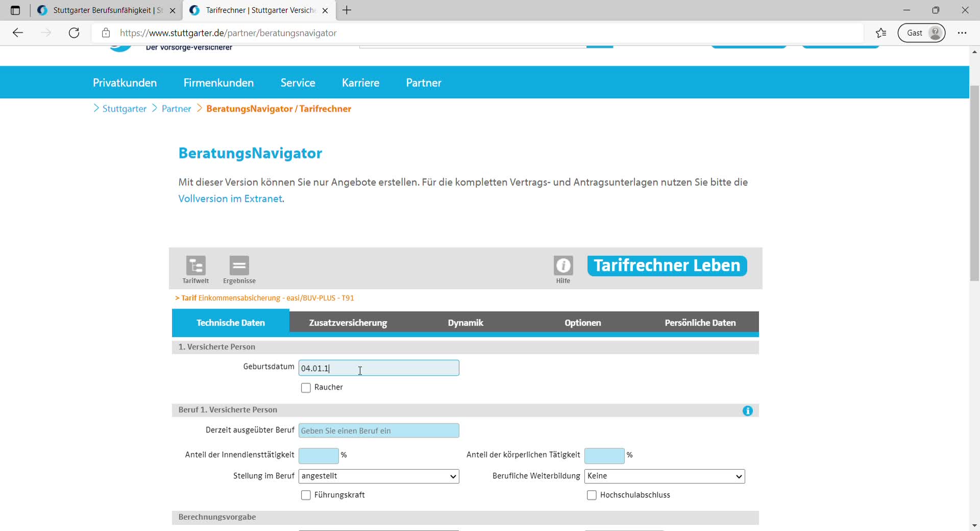980x531 pixels.
Task: Open the Ergebnisse icon
Action: 239,266
